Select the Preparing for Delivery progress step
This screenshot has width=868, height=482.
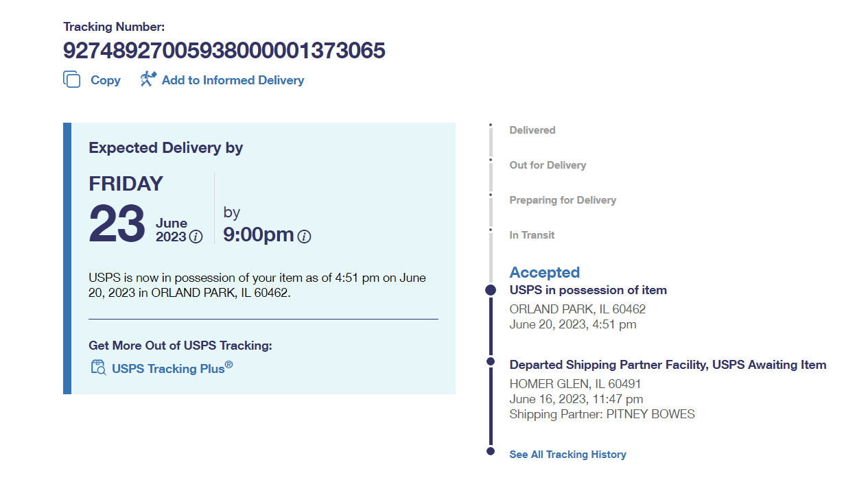point(562,200)
